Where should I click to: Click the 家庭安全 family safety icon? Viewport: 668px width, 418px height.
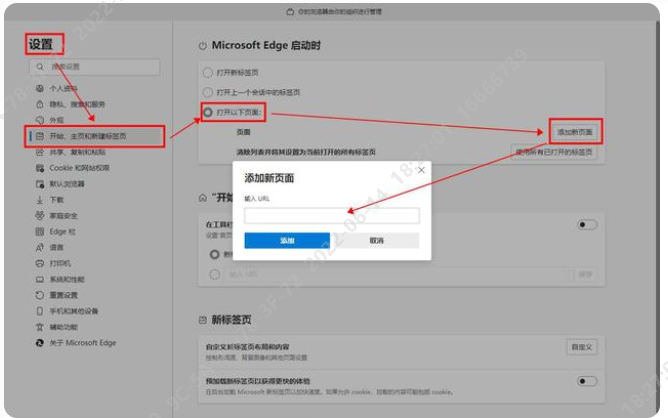[40, 216]
